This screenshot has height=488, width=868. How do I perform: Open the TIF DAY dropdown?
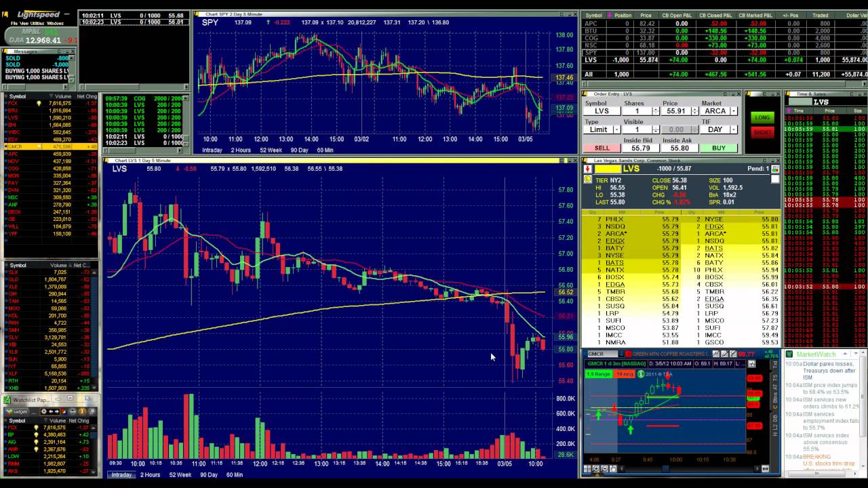tap(734, 129)
